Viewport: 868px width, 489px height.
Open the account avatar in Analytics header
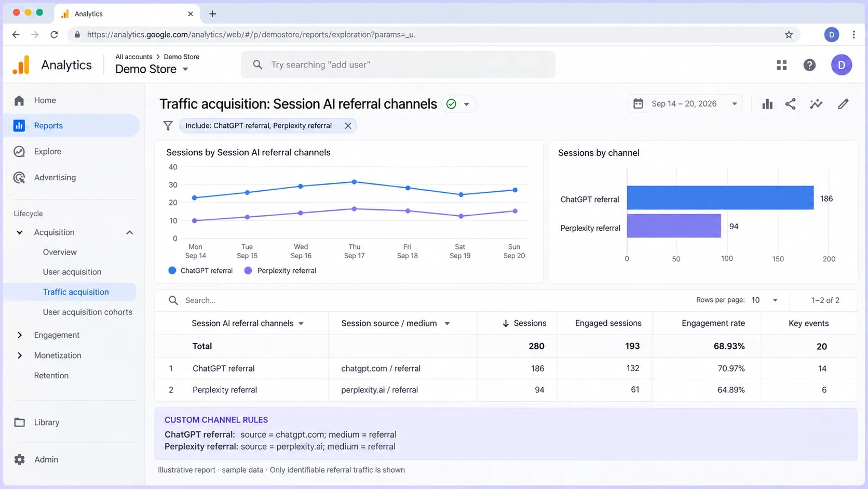click(x=841, y=65)
